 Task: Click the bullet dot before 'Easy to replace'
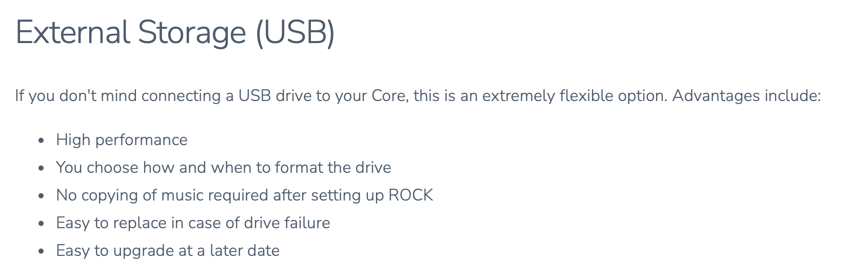[42, 224]
